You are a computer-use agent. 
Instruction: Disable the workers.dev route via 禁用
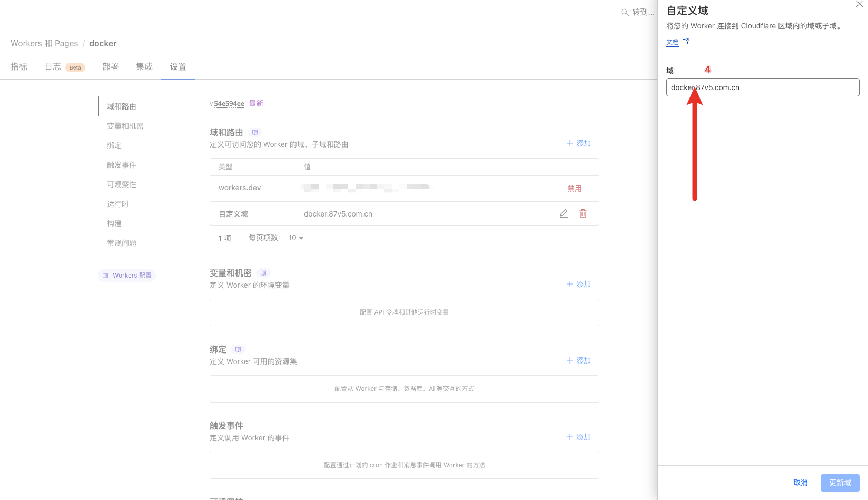(575, 189)
